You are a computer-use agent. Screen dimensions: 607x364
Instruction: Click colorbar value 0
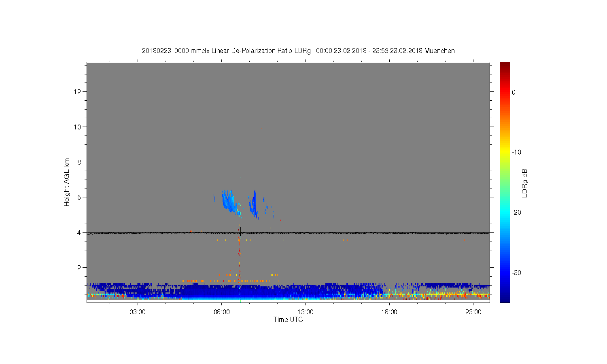(514, 92)
